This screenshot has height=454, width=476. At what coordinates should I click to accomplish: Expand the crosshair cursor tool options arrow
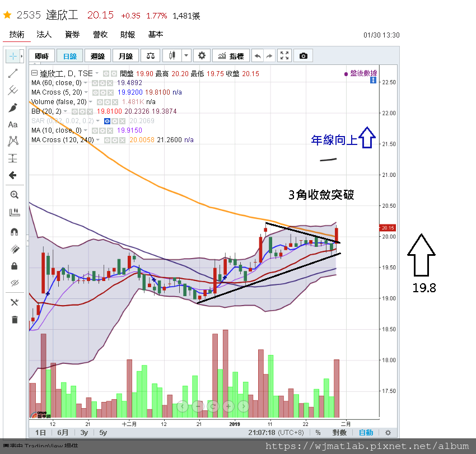pos(21,56)
